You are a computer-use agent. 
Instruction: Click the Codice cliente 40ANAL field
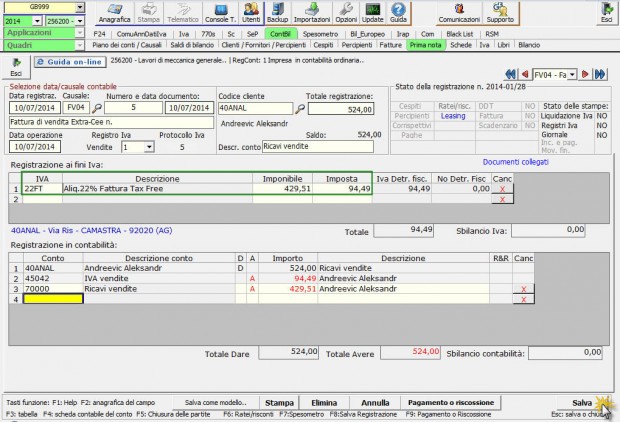[255, 108]
